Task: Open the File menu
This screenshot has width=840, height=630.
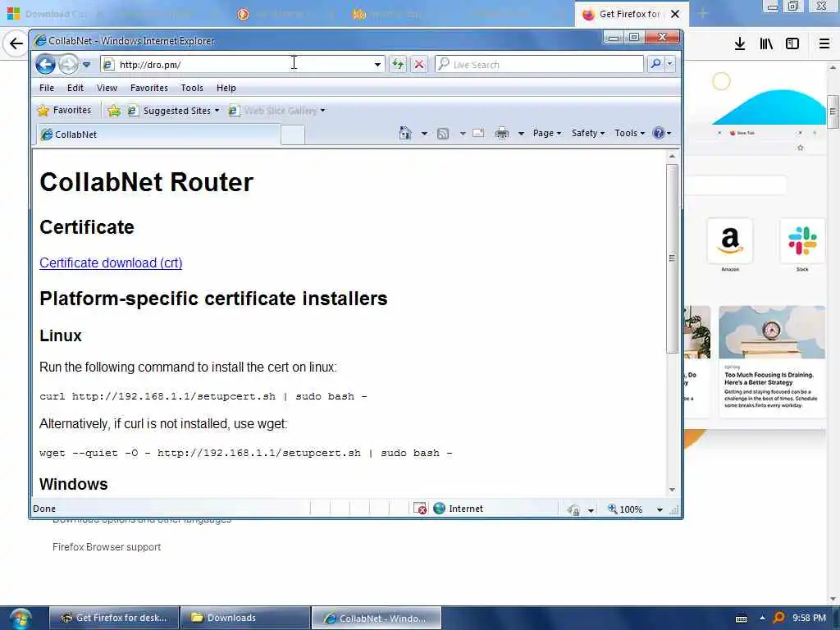Action: pyautogui.click(x=47, y=88)
